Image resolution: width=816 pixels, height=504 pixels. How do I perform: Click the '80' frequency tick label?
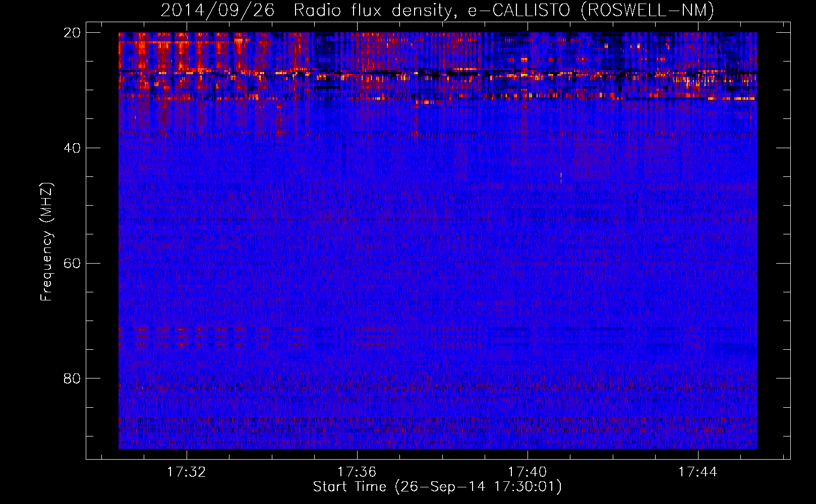72,379
